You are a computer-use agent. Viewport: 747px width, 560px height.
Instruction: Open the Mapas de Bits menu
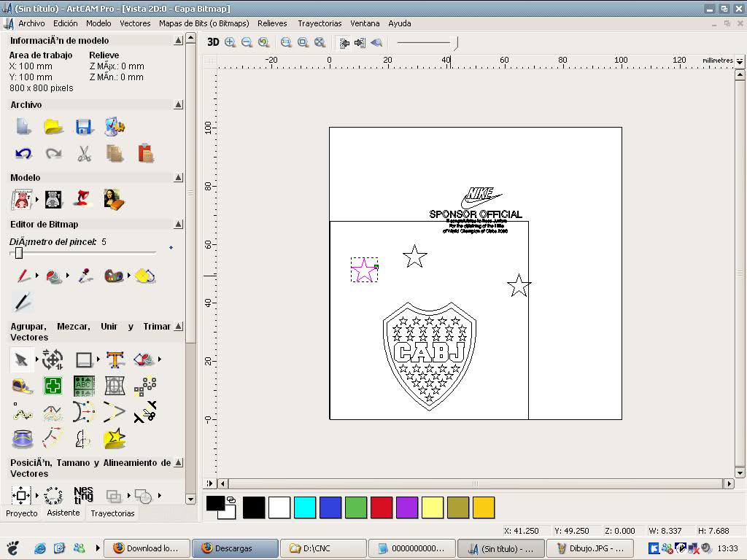[x=204, y=23]
